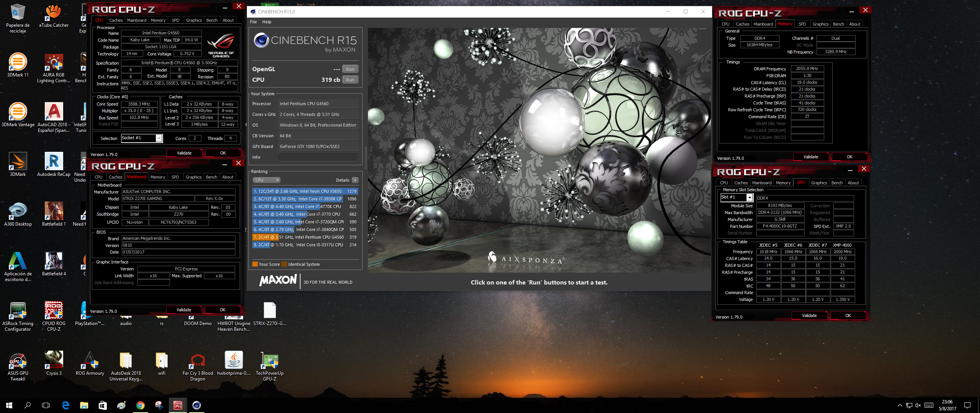Open AURA RGB Lighting Control shortcut
The width and height of the screenshot is (980, 413).
click(54, 68)
